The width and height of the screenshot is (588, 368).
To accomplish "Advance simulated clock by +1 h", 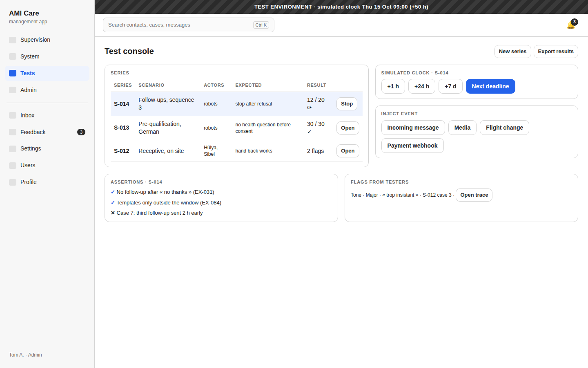I will coord(393,86).
